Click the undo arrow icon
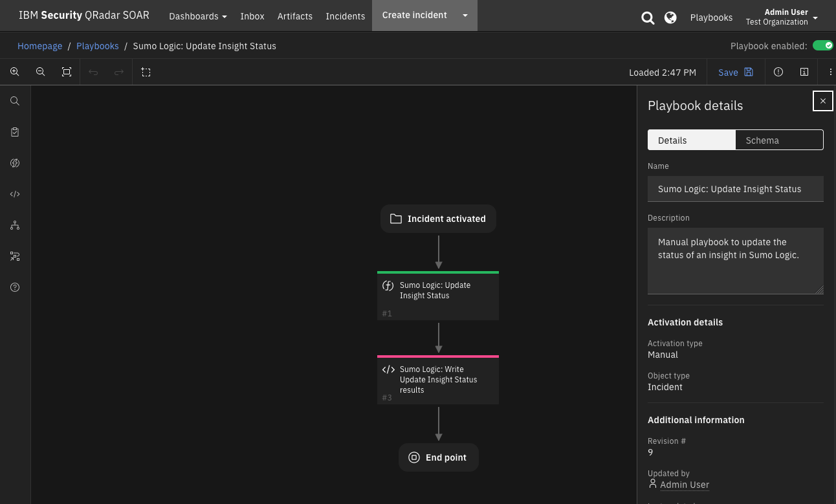Viewport: 836px width, 504px height. 93,72
